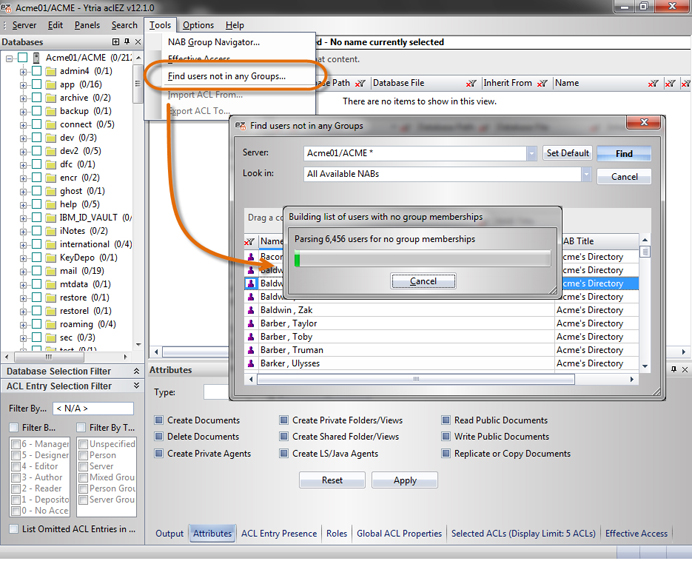Expand the dev folder tree node
This screenshot has width=692, height=561.
(x=23, y=138)
